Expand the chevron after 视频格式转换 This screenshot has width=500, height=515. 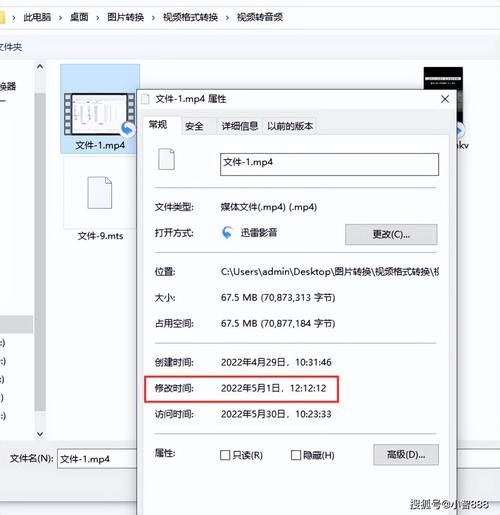(x=227, y=18)
